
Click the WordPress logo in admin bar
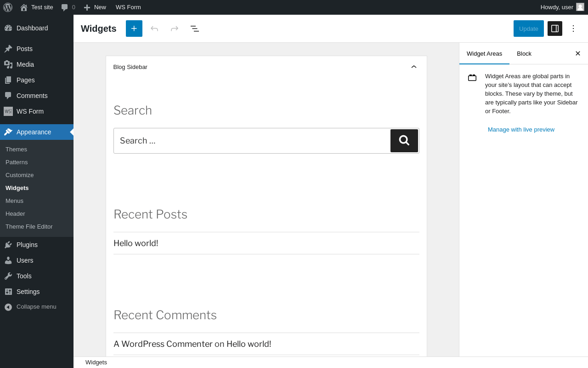click(x=8, y=7)
